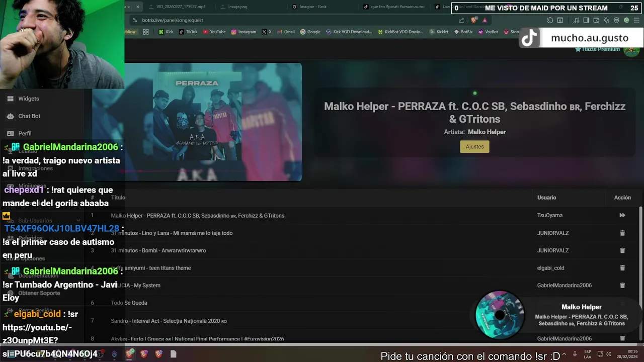
Task: Delete the 'Akylas - Ferto' song request
Action: click(x=622, y=338)
